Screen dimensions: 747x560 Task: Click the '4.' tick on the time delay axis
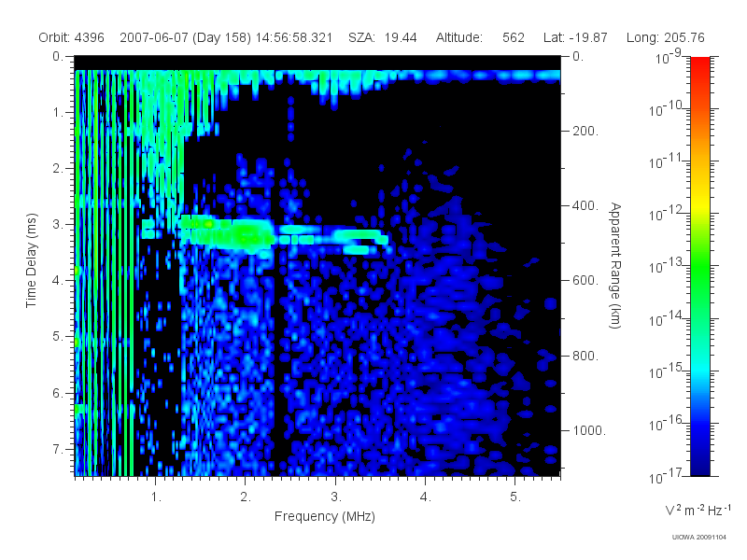click(58, 281)
